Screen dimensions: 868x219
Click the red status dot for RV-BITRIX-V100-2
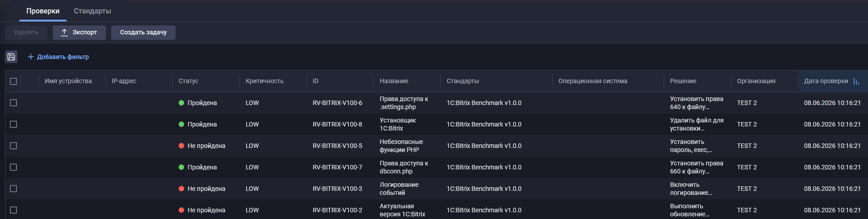181,210
